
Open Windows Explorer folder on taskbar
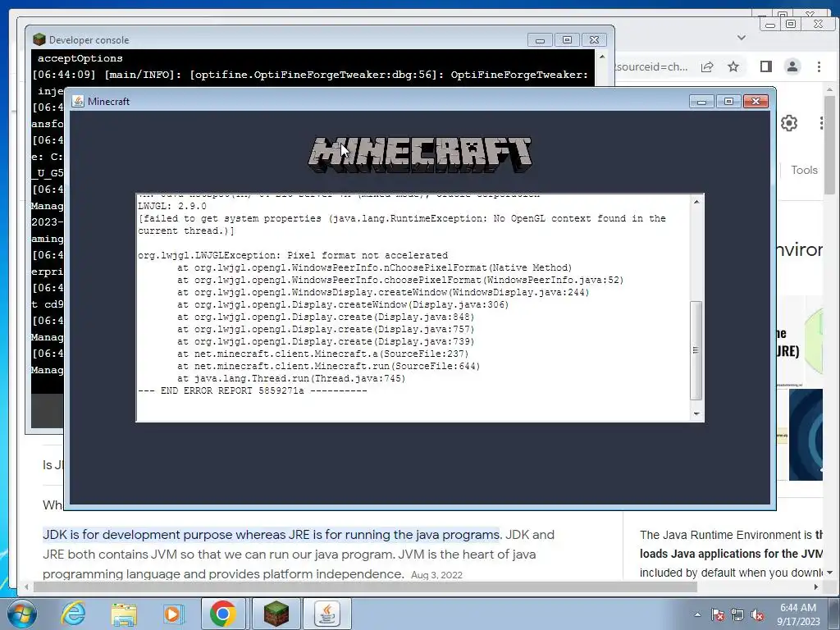click(124, 614)
